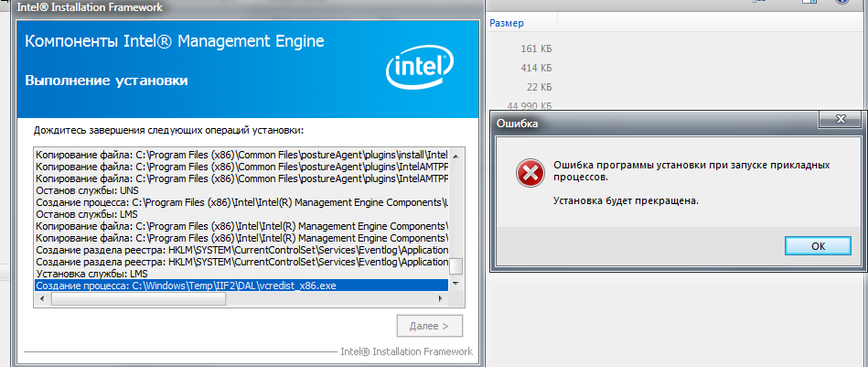Click the red error icon in the dialog

coord(527,172)
